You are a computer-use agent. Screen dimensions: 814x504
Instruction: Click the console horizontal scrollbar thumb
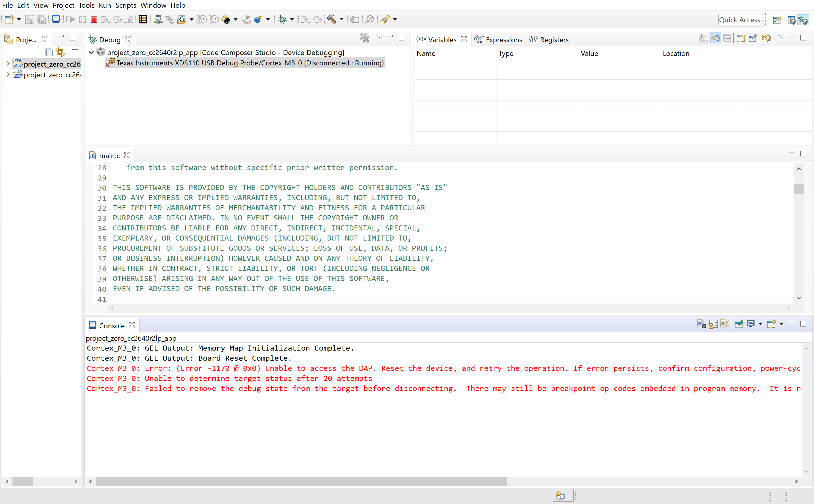tap(301, 481)
